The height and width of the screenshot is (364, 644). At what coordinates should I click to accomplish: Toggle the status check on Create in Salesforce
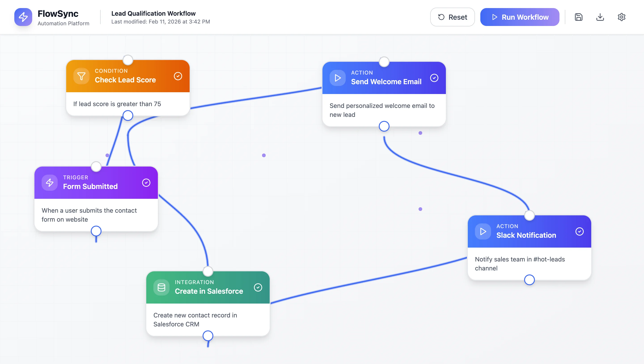(x=258, y=287)
